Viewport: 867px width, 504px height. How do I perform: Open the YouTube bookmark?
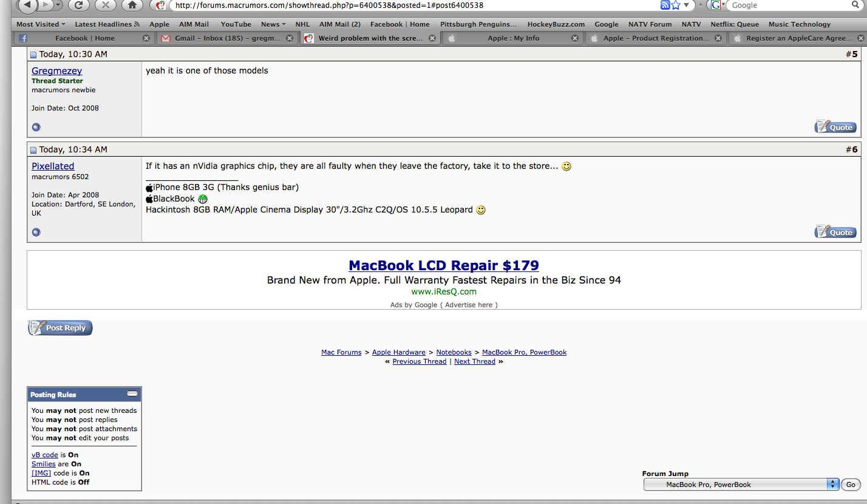click(236, 24)
